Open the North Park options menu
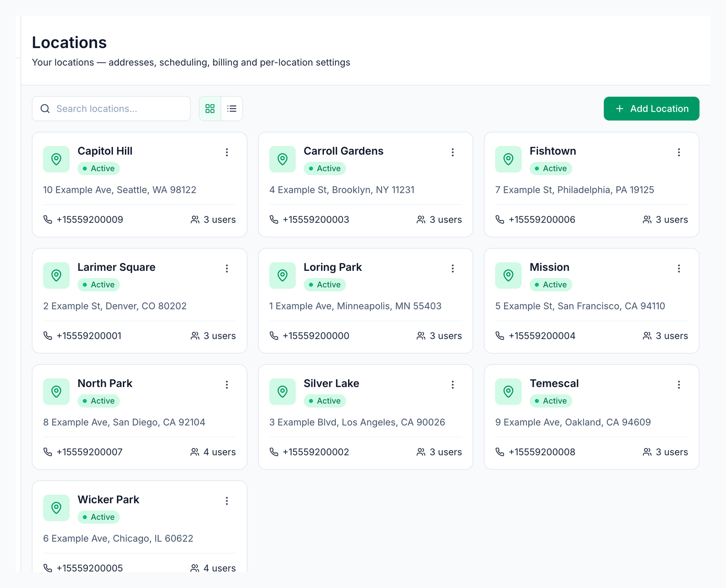The image size is (726, 588). pos(227,385)
